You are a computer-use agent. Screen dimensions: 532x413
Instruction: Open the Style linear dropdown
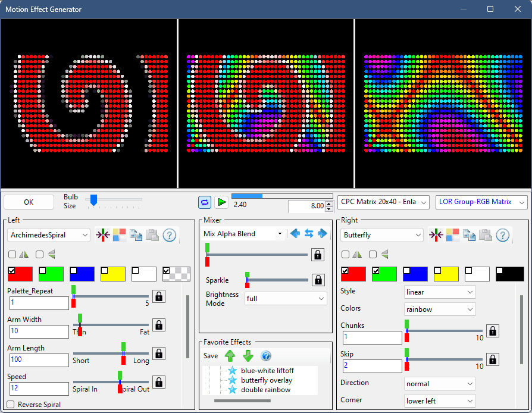coord(440,292)
